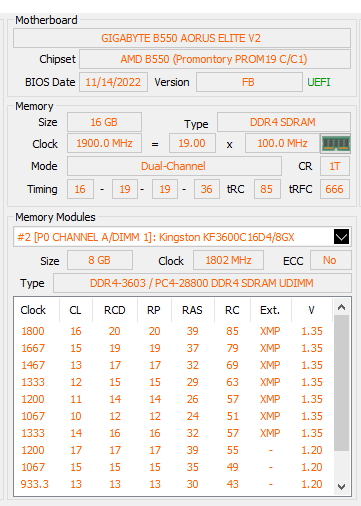Select the 1333 row with CL 14
Viewport: 361px width, 506px height.
click(x=173, y=433)
